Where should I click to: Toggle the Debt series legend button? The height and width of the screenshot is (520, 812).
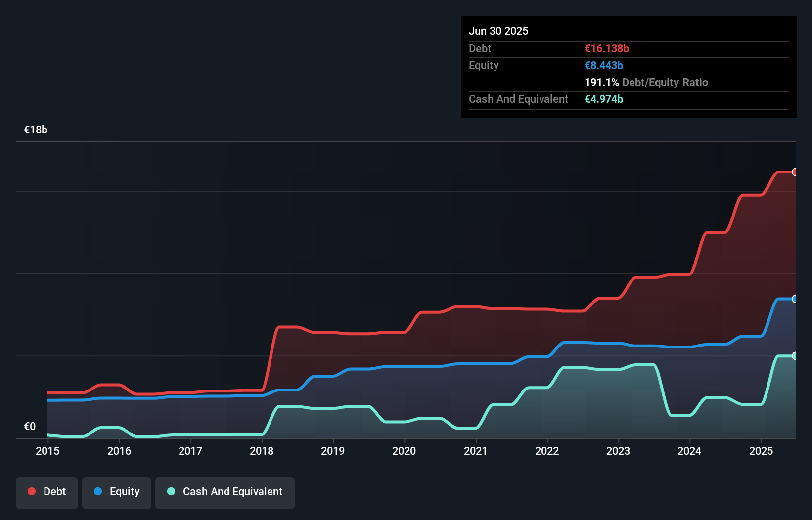point(47,493)
